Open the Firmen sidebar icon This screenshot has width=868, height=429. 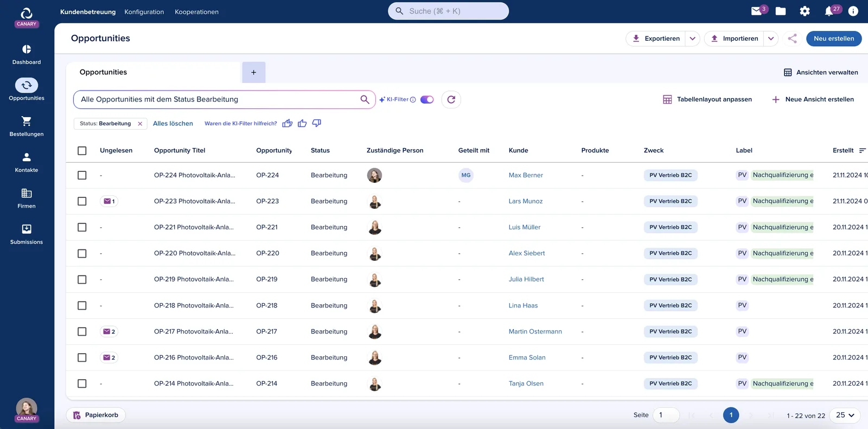coord(27,193)
